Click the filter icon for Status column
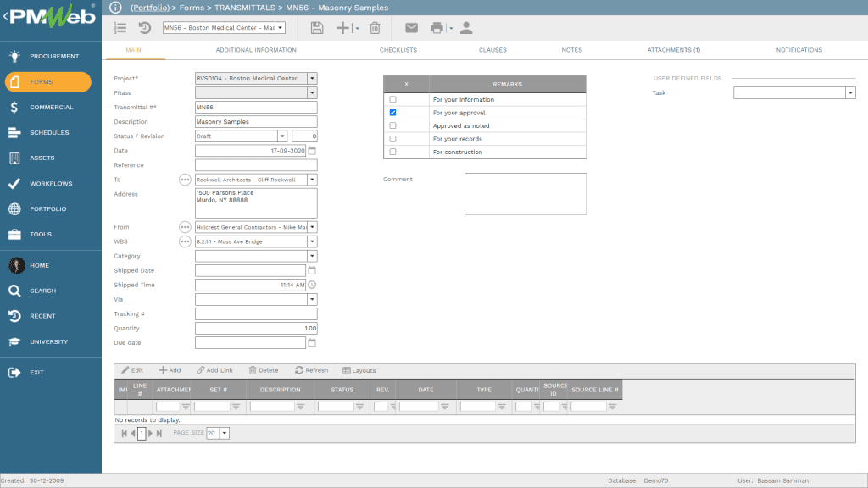 click(x=359, y=407)
